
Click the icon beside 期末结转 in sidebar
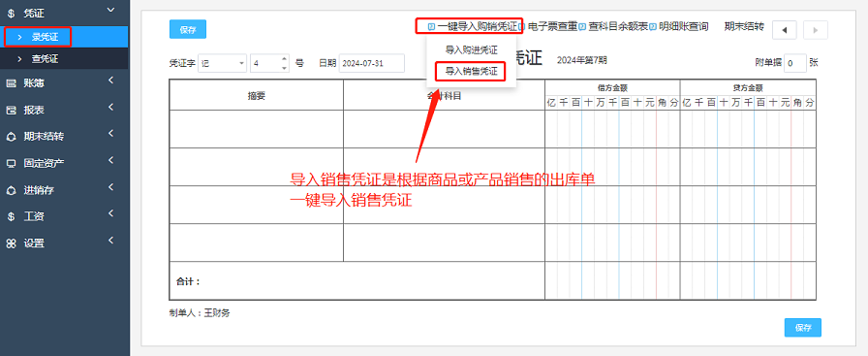(11, 137)
